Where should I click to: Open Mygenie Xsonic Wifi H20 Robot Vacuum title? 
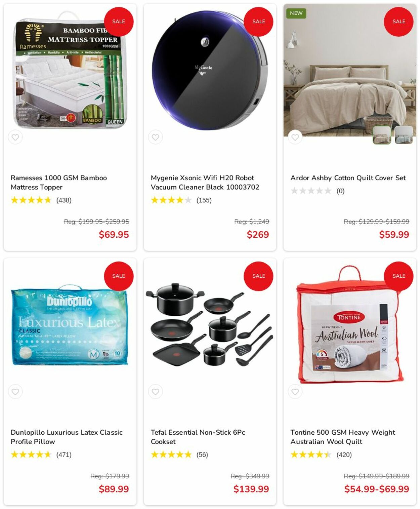click(x=205, y=182)
